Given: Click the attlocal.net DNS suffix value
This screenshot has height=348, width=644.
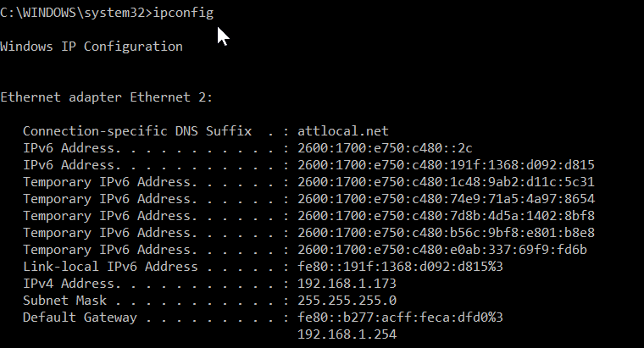Looking at the screenshot, I should click(x=343, y=131).
